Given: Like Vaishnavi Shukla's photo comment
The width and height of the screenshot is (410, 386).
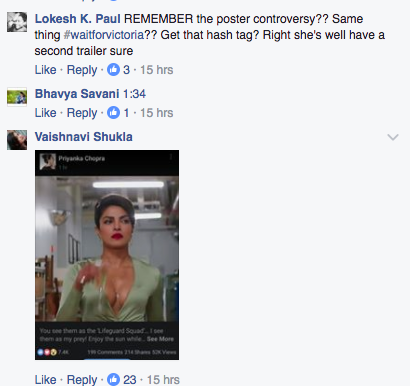Looking at the screenshot, I should click(x=45, y=379).
